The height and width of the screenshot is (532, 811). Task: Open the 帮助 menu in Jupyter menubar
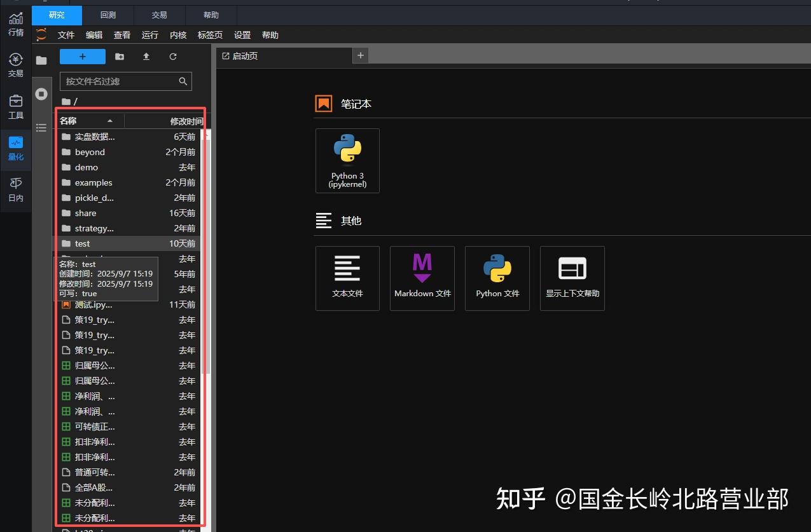point(270,35)
